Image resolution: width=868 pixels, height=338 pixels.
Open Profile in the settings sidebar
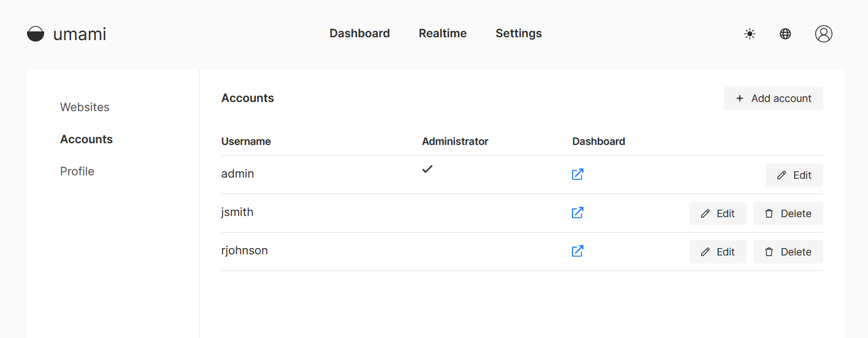click(77, 171)
